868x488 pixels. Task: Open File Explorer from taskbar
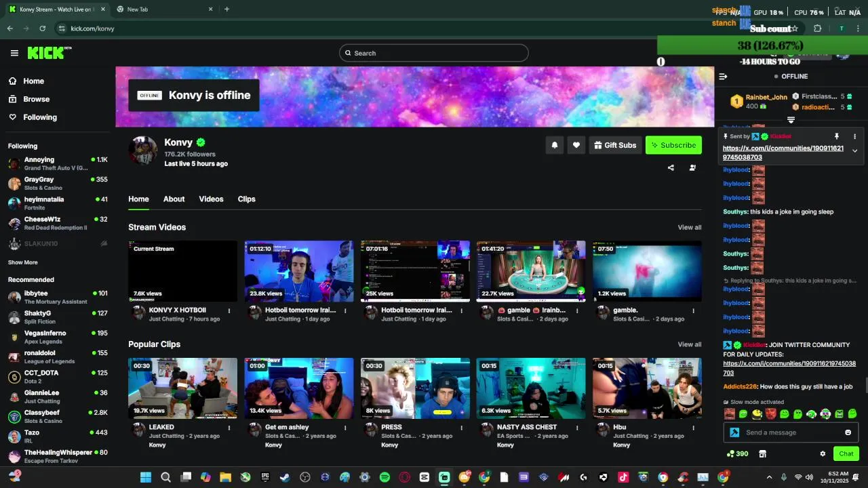coord(225,477)
